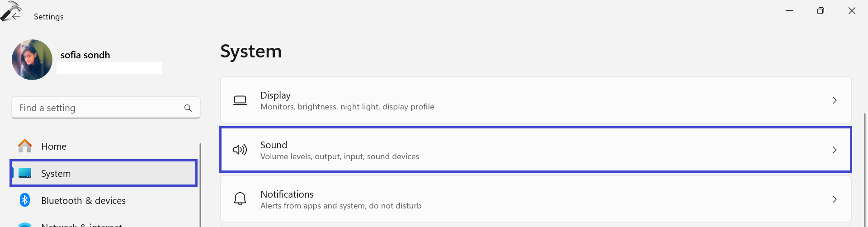Open the profile picture avatar
Screen dimensions: 868x227
[x=32, y=60]
